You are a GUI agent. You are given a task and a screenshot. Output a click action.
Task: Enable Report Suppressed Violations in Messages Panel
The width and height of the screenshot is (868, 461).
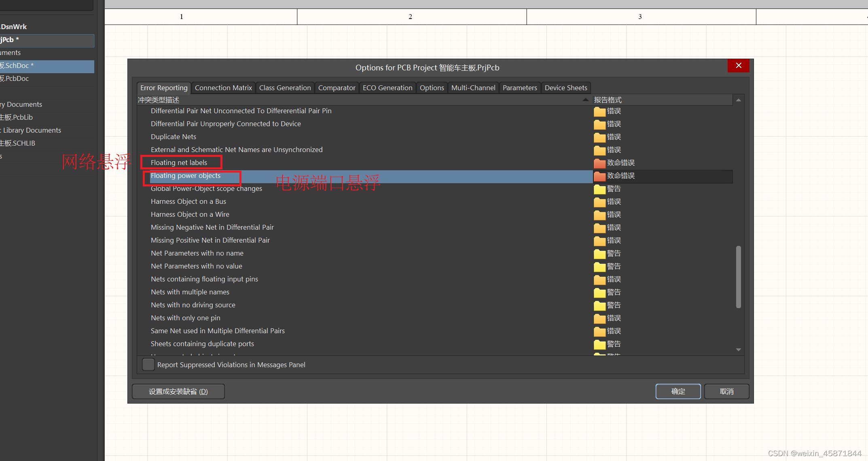(x=148, y=364)
